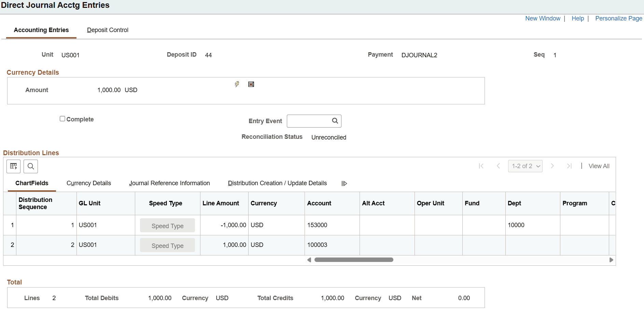Image resolution: width=644 pixels, height=309 pixels.
Task: Click the find icon in Distribution Lines
Action: click(31, 166)
